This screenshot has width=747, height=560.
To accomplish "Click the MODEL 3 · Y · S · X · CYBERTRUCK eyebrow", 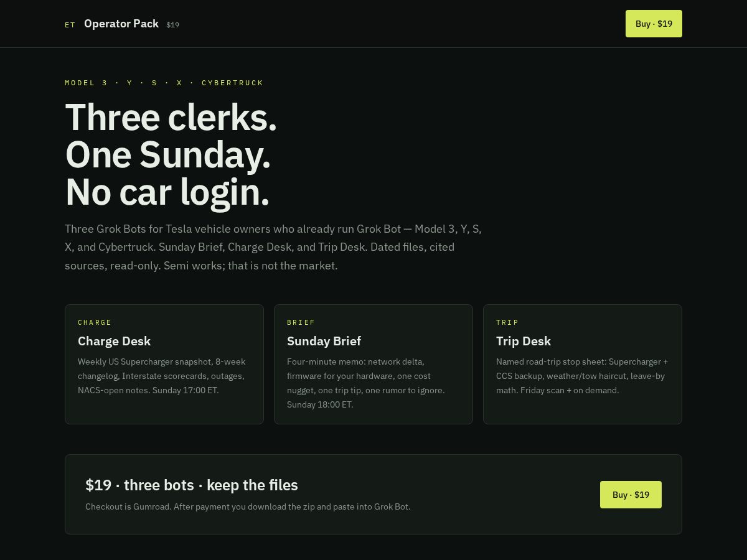I will pyautogui.click(x=164, y=83).
